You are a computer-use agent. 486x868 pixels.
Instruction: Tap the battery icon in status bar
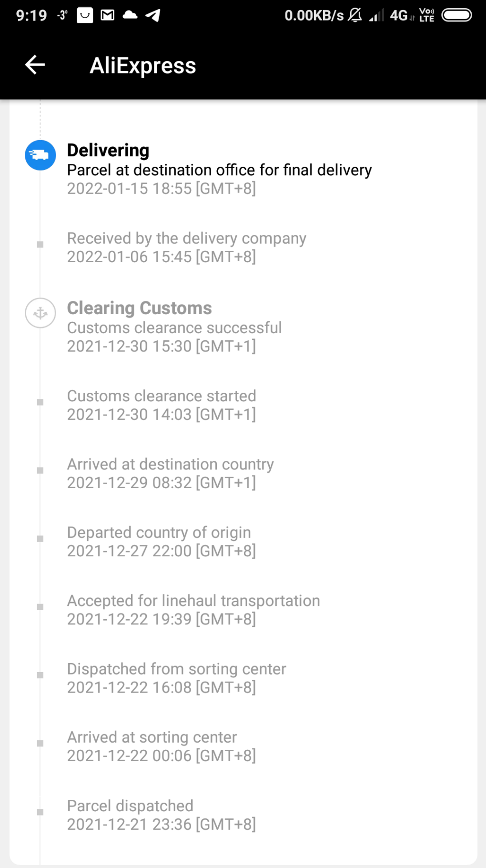[x=456, y=15]
